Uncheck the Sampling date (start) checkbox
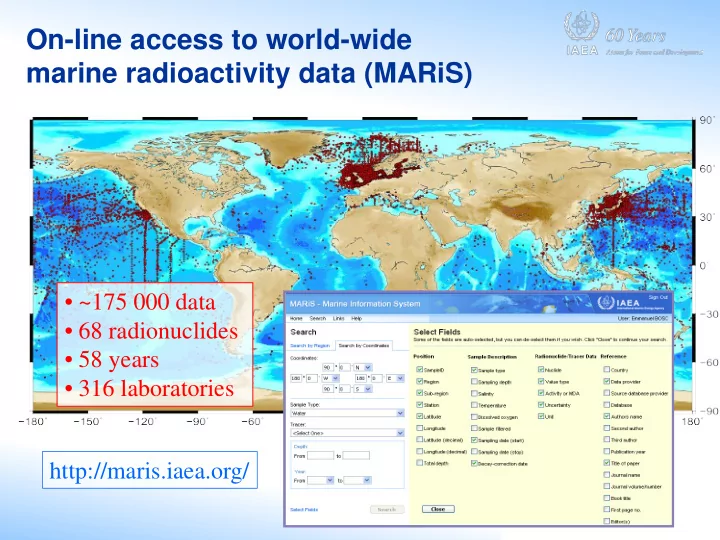This screenshot has height=540, width=720. coord(474,440)
